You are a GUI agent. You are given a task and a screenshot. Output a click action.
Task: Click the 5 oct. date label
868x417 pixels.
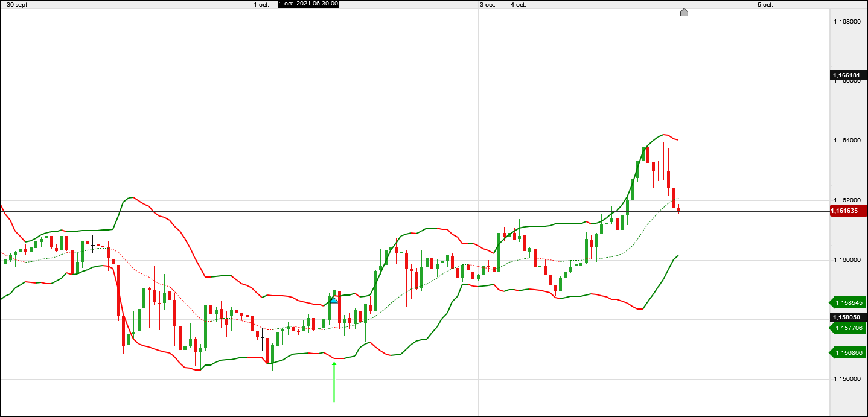[x=765, y=4]
